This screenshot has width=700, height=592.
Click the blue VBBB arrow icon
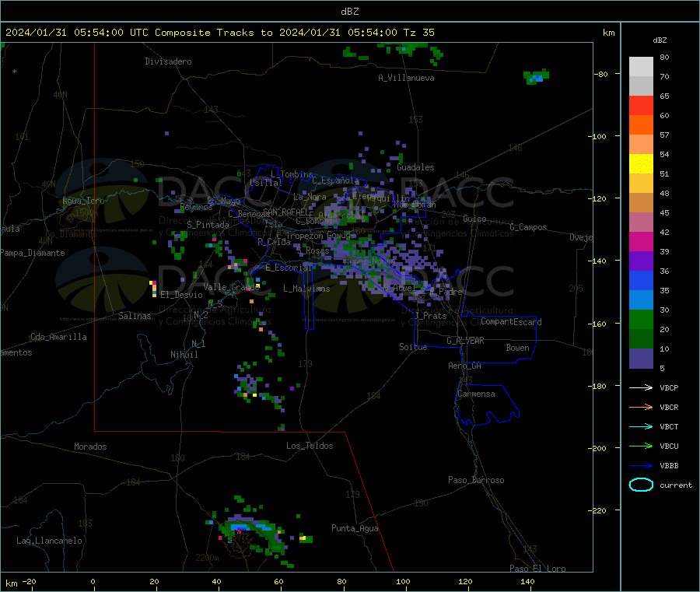(641, 466)
